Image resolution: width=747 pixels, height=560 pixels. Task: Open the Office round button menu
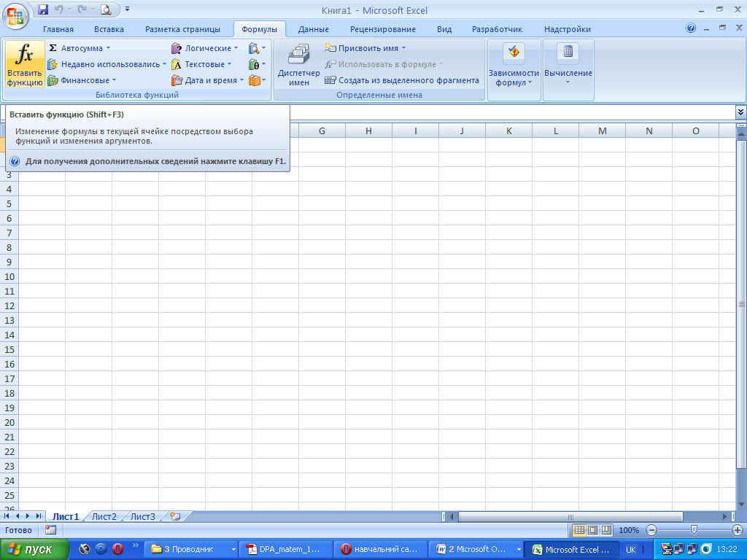(15, 15)
